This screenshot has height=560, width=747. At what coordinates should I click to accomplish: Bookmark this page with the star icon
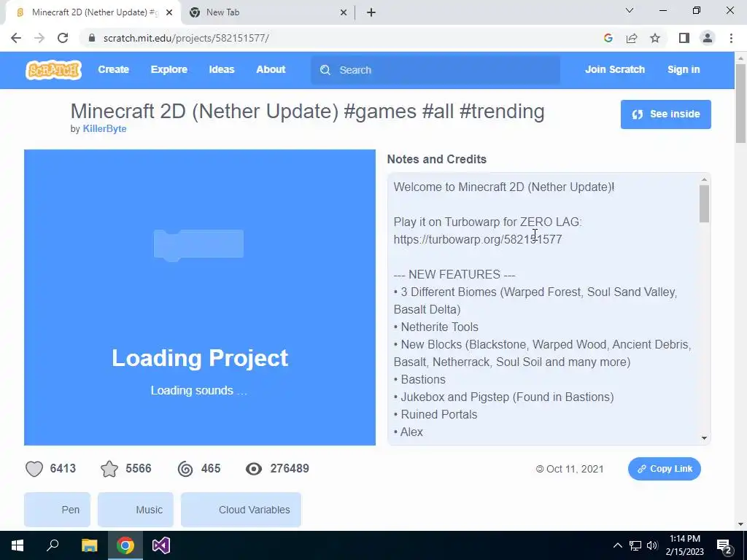click(655, 38)
